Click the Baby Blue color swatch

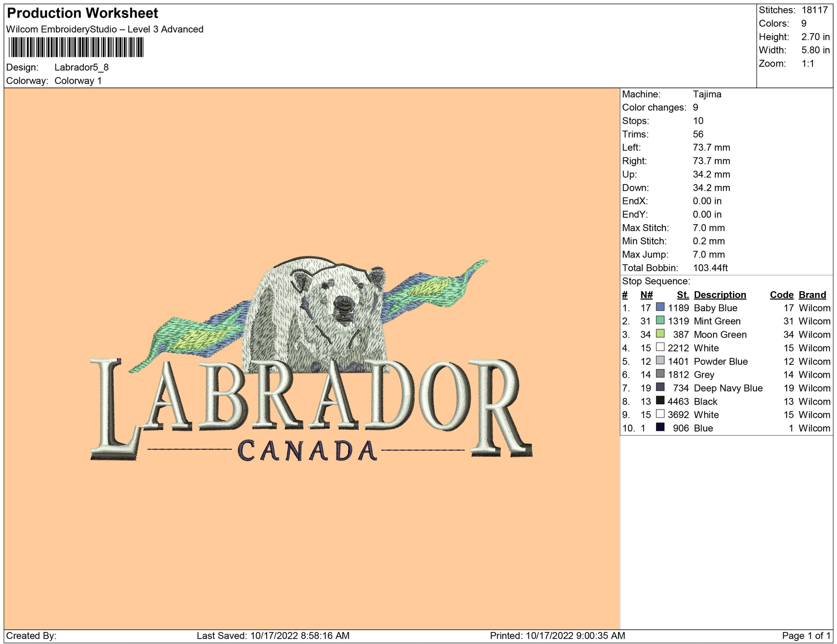(x=660, y=307)
